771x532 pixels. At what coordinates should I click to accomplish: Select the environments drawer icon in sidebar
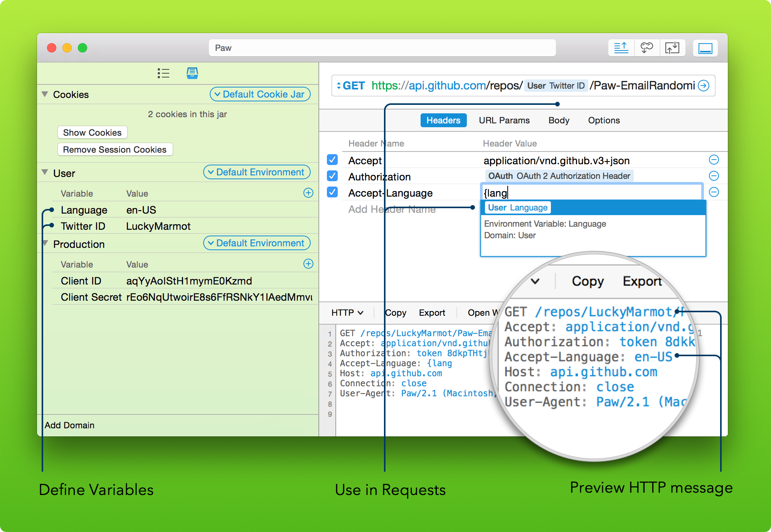tap(192, 73)
